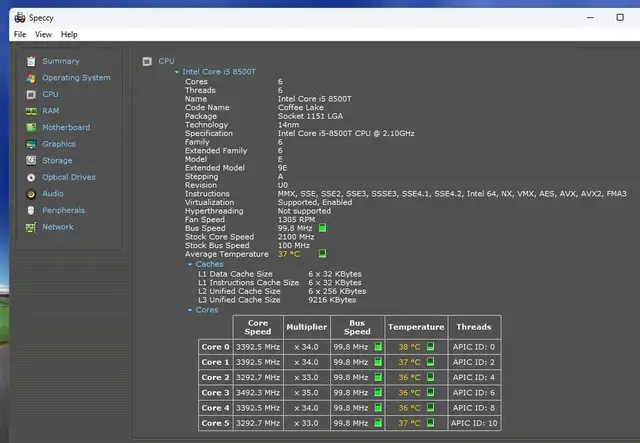
Task: Click Core 4 temperature graph icon
Action: coord(430,407)
